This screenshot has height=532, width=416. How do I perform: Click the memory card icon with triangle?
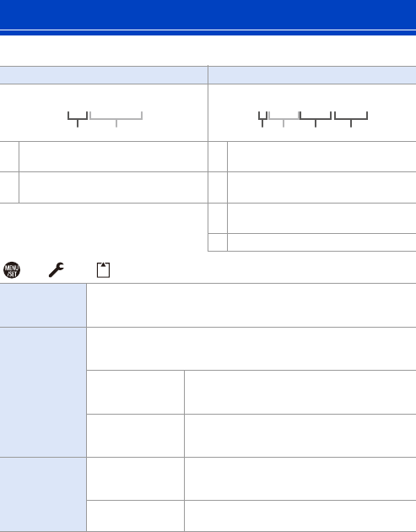103,270
